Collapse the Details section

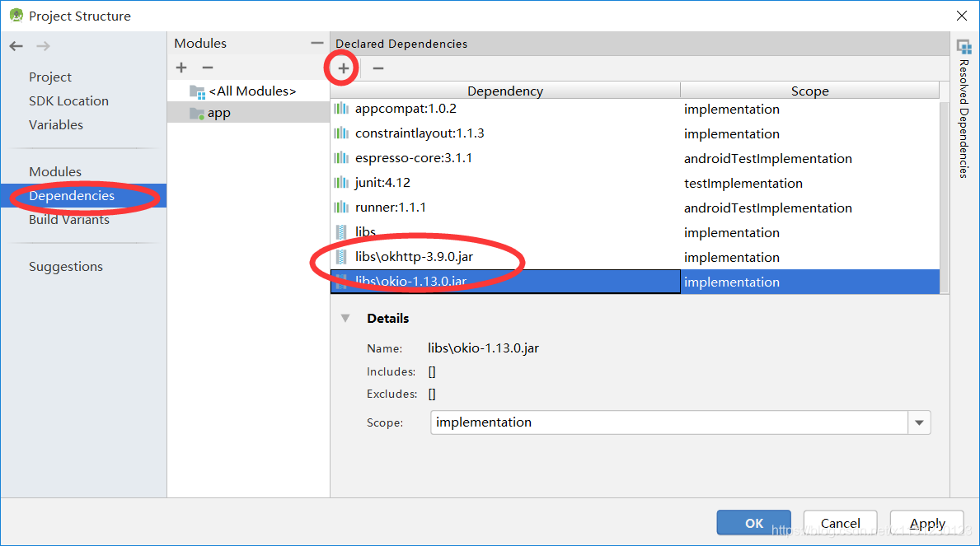click(x=345, y=319)
